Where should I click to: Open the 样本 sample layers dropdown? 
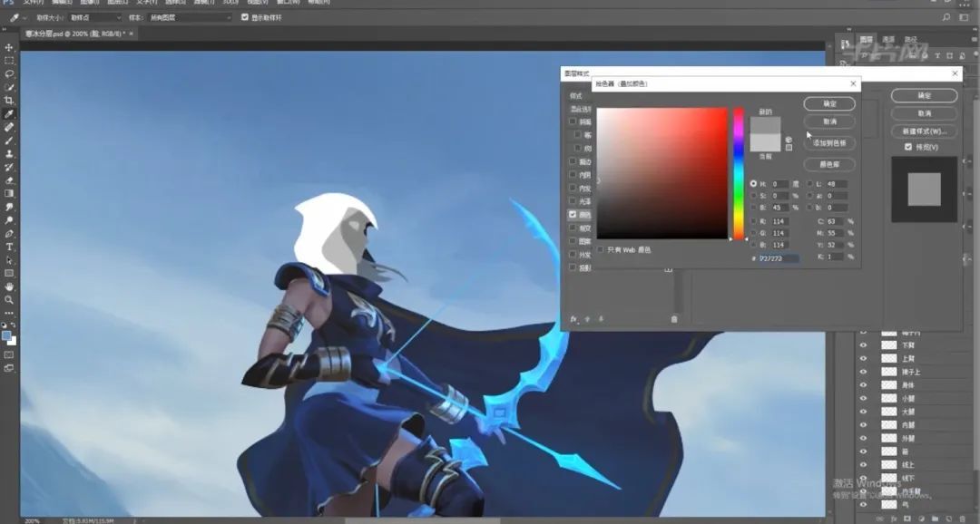pos(189,17)
